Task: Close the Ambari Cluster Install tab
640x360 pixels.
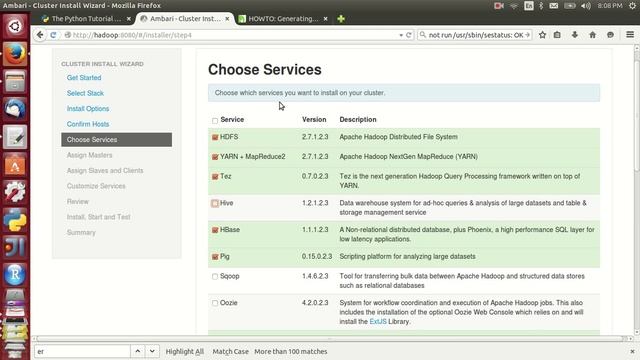Action: (x=227, y=19)
